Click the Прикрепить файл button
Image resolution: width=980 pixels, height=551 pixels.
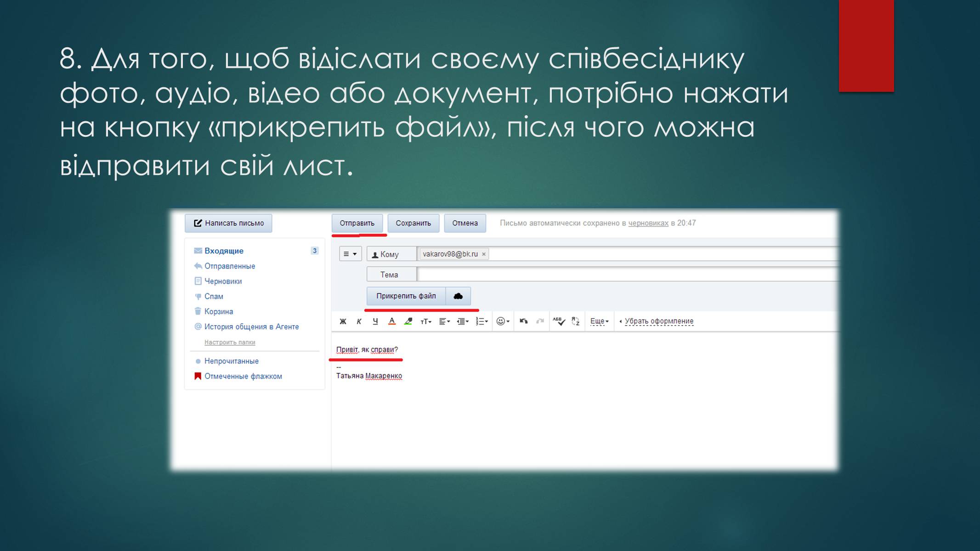pos(406,296)
